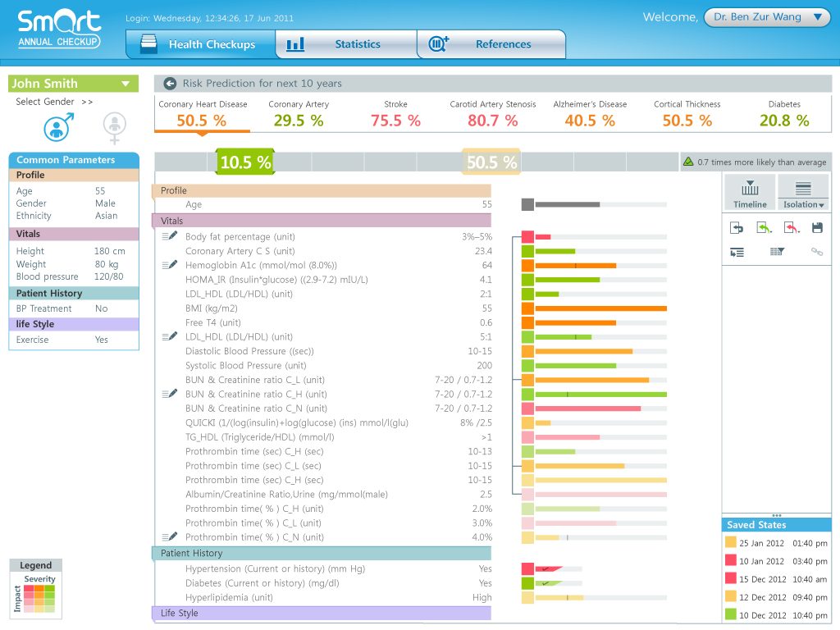The width and height of the screenshot is (840, 630).
Task: Click the save floppy disk icon
Action: pos(817,228)
